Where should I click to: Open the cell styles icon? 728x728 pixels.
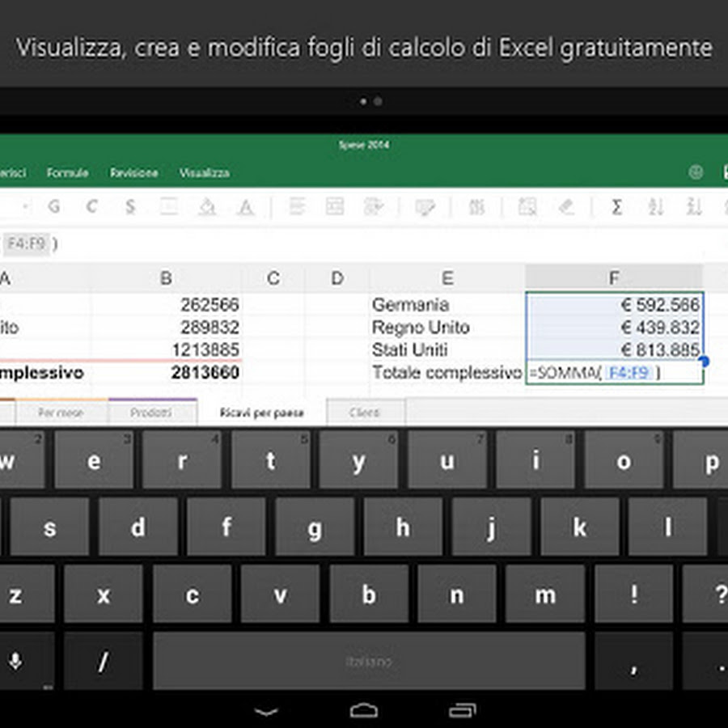(x=425, y=207)
